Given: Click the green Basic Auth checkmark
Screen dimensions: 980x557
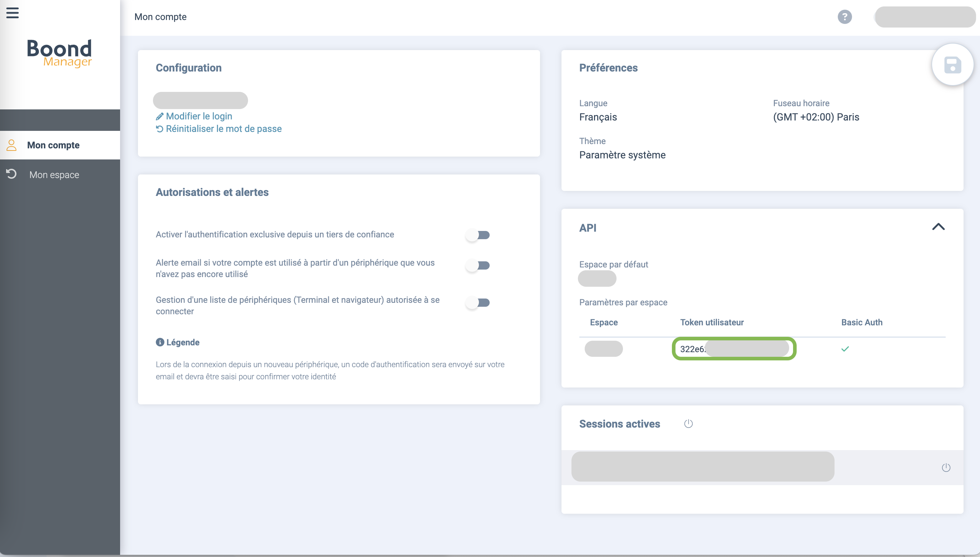Looking at the screenshot, I should [845, 349].
